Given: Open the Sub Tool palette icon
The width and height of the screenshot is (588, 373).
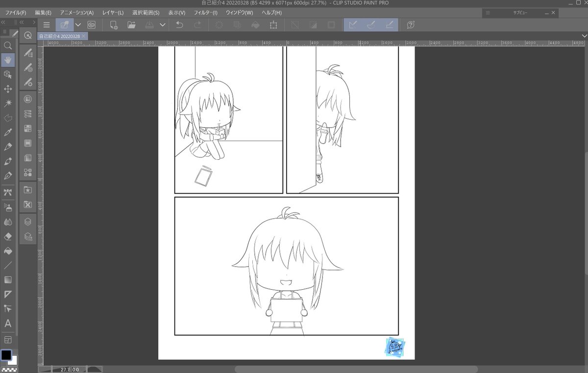Looking at the screenshot, I should point(28,53).
